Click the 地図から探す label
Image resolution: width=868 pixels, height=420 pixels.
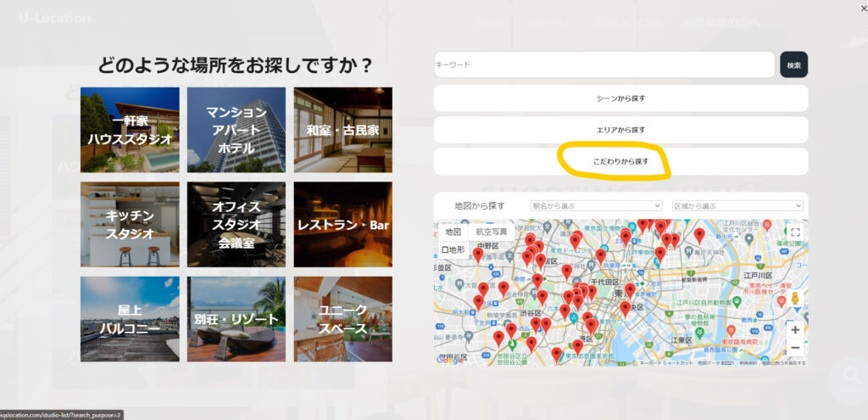(x=480, y=205)
